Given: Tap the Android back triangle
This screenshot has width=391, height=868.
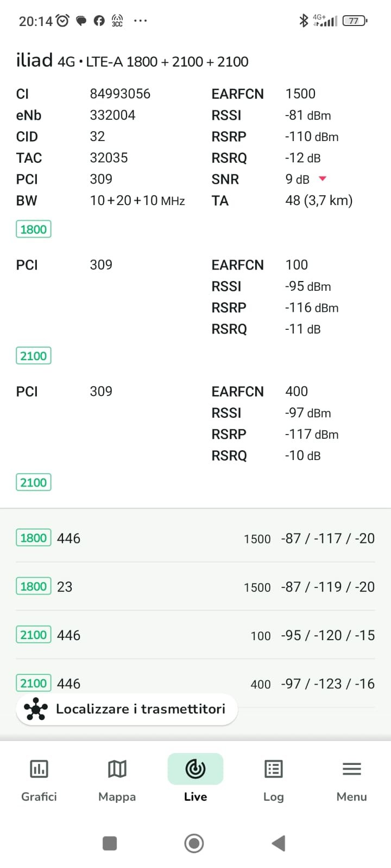Looking at the screenshot, I should click(x=278, y=843).
